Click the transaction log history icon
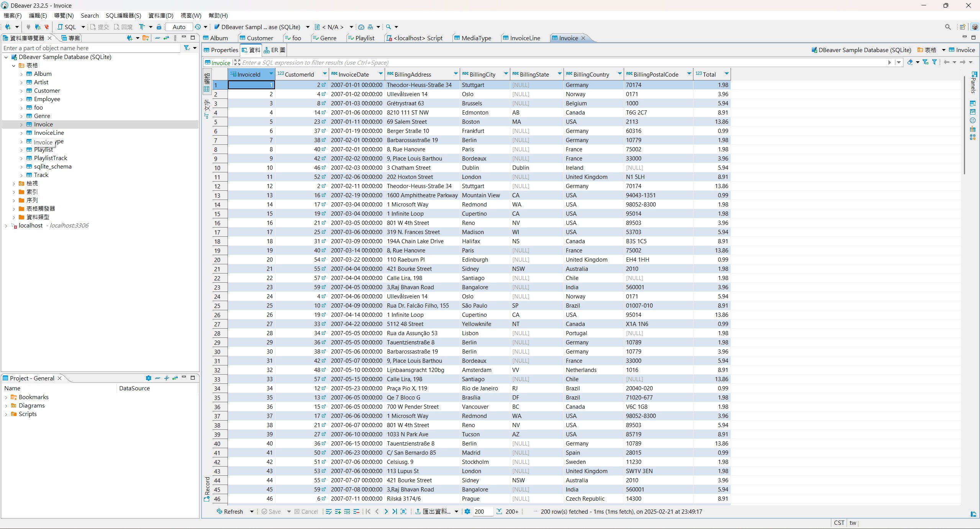 click(198, 27)
